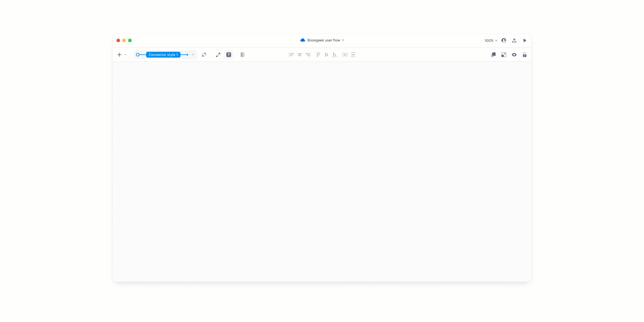The height and width of the screenshot is (322, 644).
Task: Click the checkered opacity swatch
Action: 243,55
